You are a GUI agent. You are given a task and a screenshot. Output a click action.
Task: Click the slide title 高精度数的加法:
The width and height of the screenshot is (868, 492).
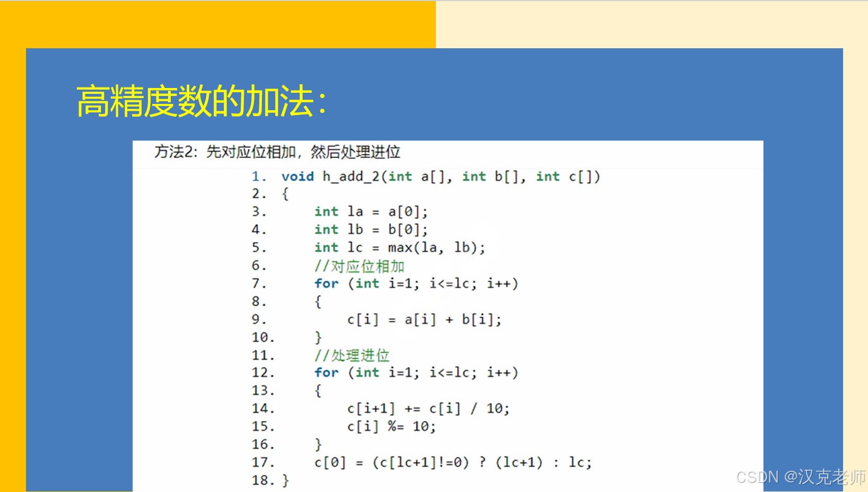(x=202, y=101)
